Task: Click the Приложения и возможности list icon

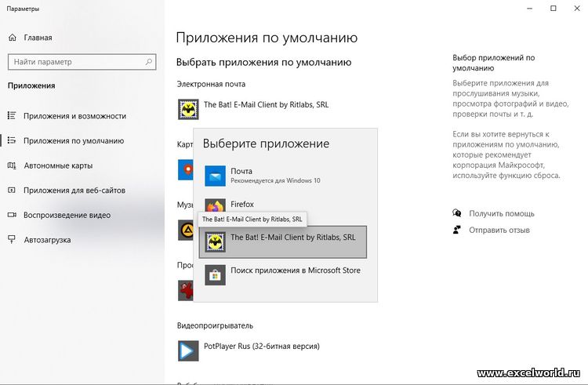Action: (x=12, y=115)
